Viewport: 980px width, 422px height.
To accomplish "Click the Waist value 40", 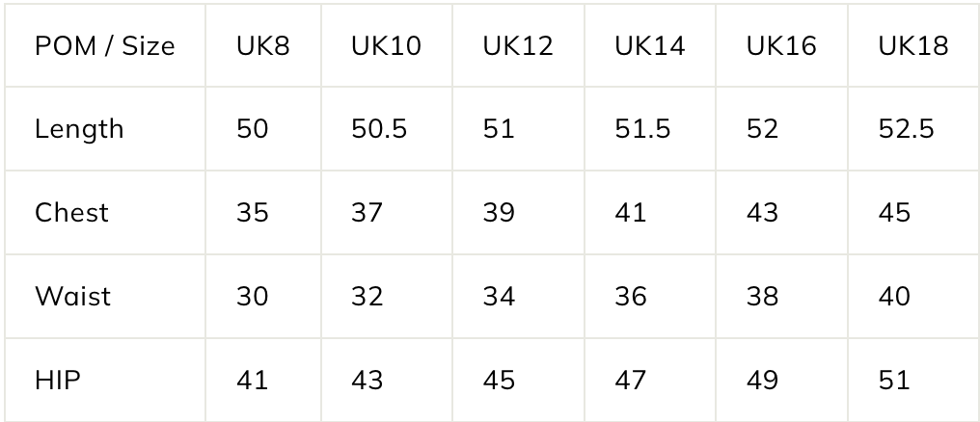I will [894, 297].
